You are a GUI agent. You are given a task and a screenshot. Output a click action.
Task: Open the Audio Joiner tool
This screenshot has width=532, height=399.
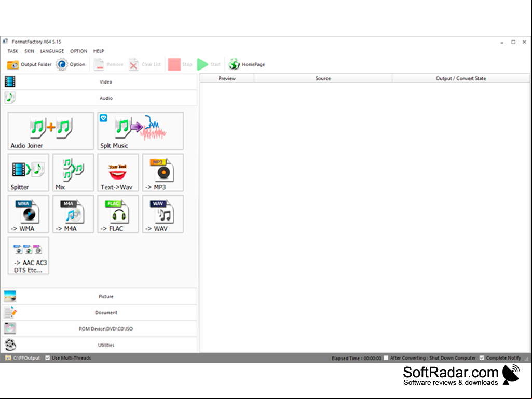(x=51, y=131)
